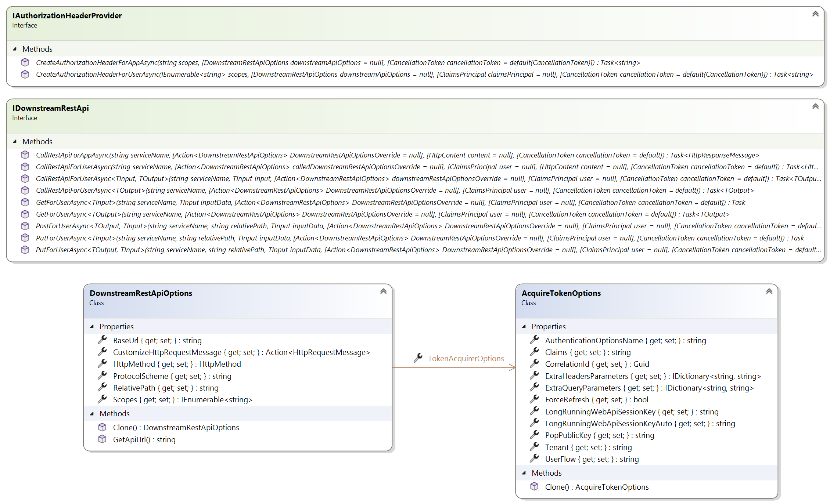The width and height of the screenshot is (830, 504).
Task: Click the cube icon beside CallRestApiForAppAsync
Action: 25,155
